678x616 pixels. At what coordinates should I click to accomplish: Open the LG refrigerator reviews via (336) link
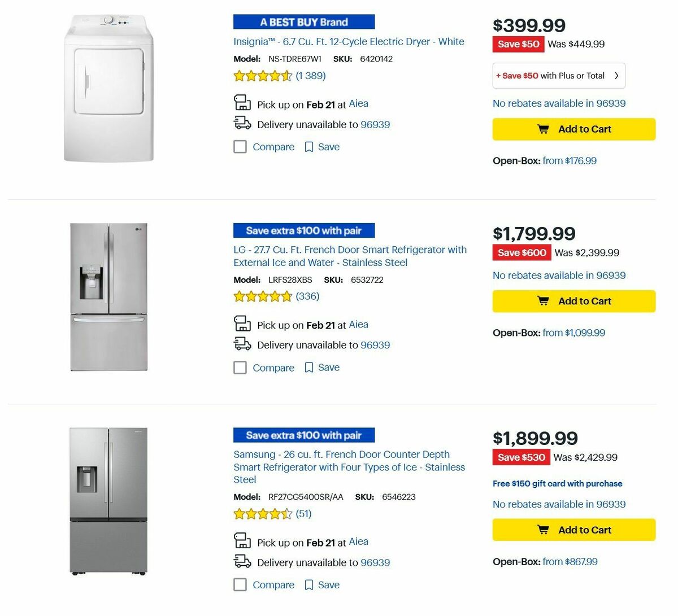click(x=307, y=296)
